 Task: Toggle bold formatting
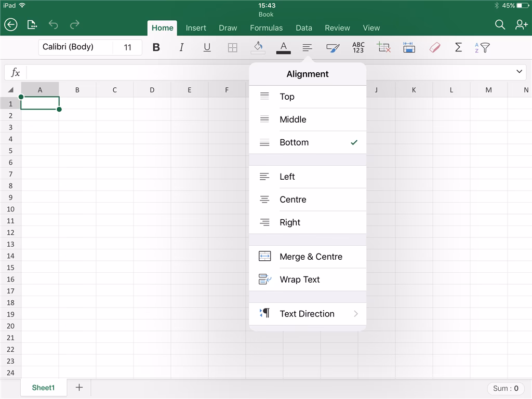tap(156, 47)
